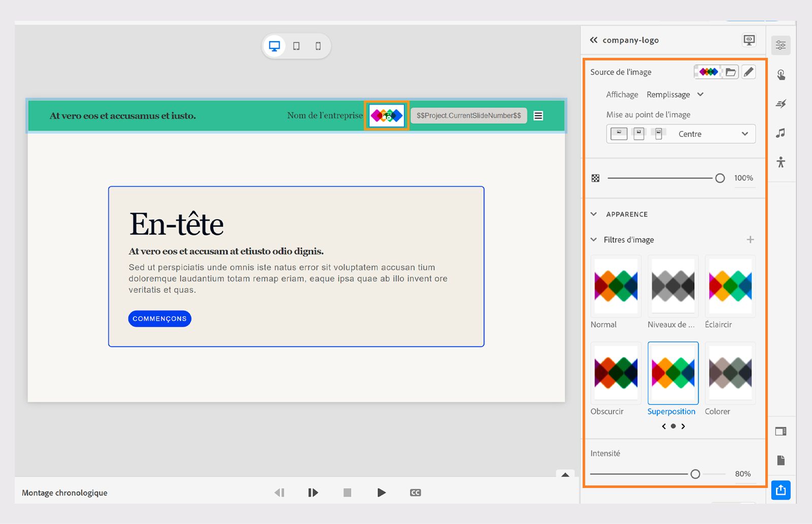Open the Centre image focus dropdown
The height and width of the screenshot is (524, 812).
[713, 134]
